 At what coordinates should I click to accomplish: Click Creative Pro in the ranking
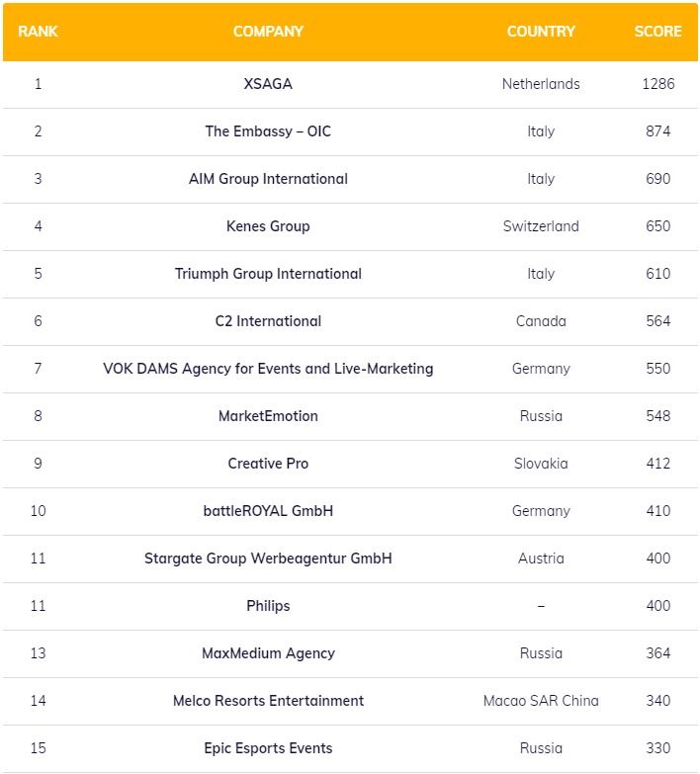pos(268,464)
